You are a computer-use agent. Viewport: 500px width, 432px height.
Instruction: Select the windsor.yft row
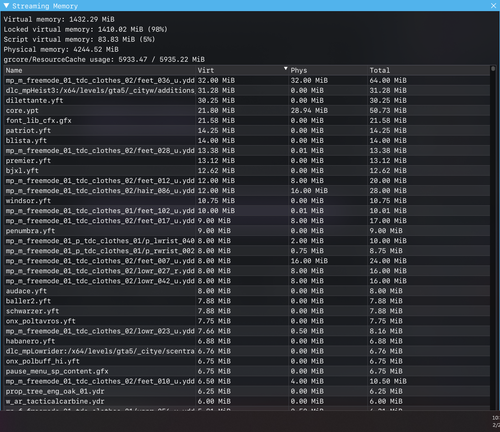click(x=247, y=201)
